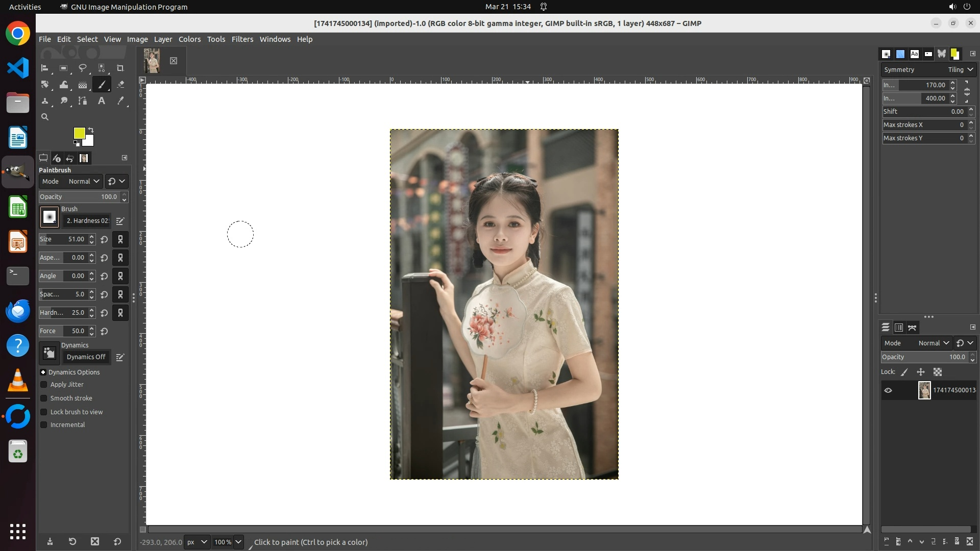Hide the layer using eye icon
Screen dimensions: 980x551
point(888,390)
